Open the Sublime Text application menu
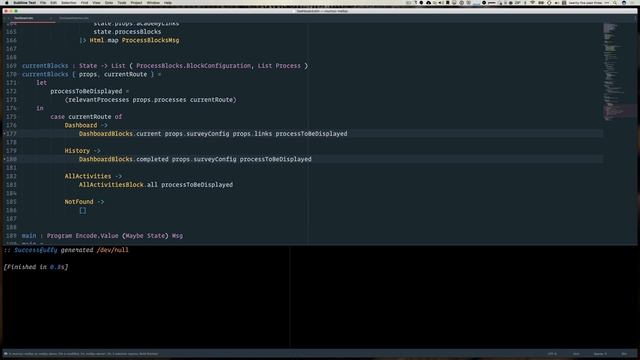The image size is (640, 360). point(24,2)
